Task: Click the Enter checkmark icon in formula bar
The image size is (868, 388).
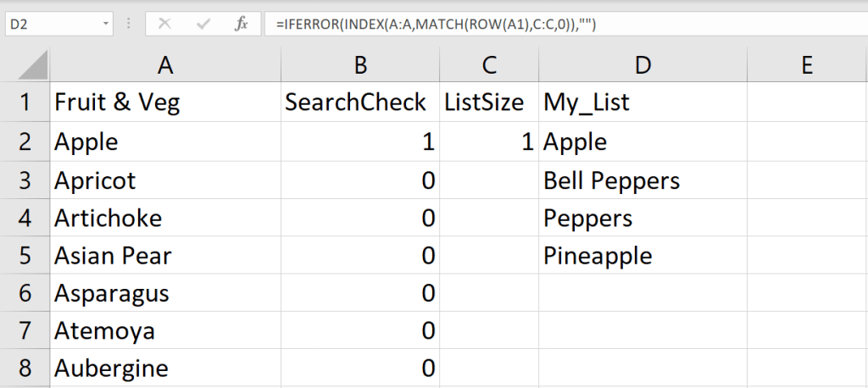Action: click(203, 24)
